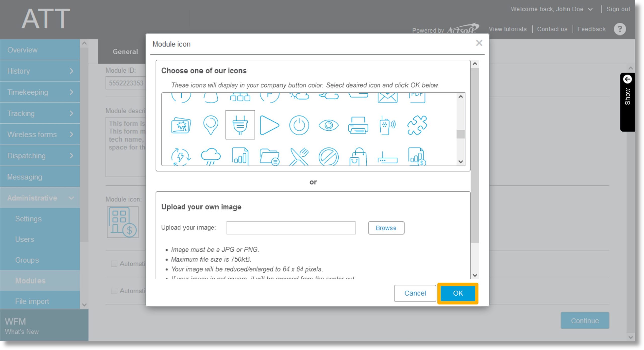Open the Messaging menu item
644x350 pixels.
40,177
